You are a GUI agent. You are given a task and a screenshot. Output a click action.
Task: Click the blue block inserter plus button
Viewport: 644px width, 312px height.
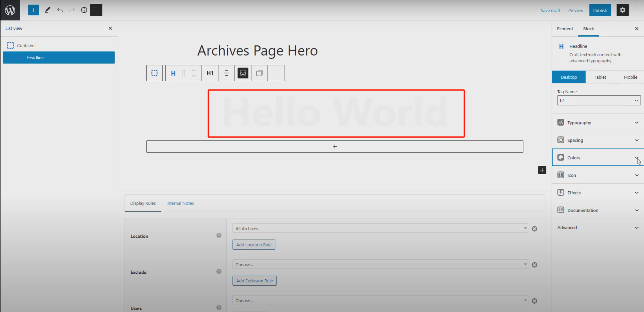33,10
